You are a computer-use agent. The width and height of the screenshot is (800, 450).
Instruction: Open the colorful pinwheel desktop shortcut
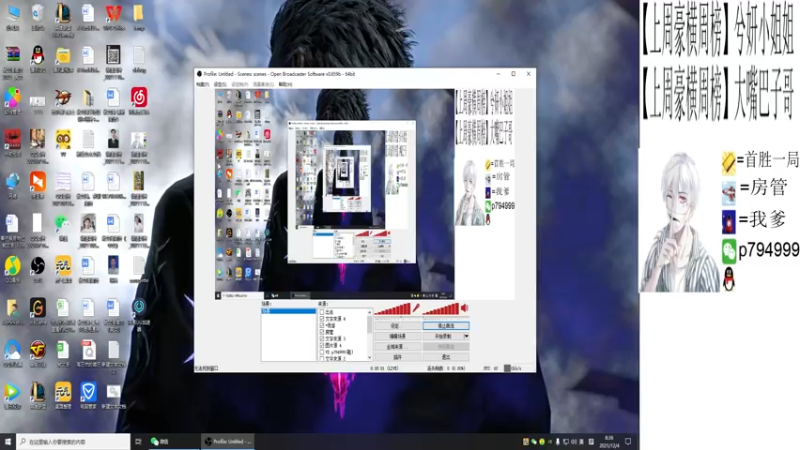(x=13, y=97)
